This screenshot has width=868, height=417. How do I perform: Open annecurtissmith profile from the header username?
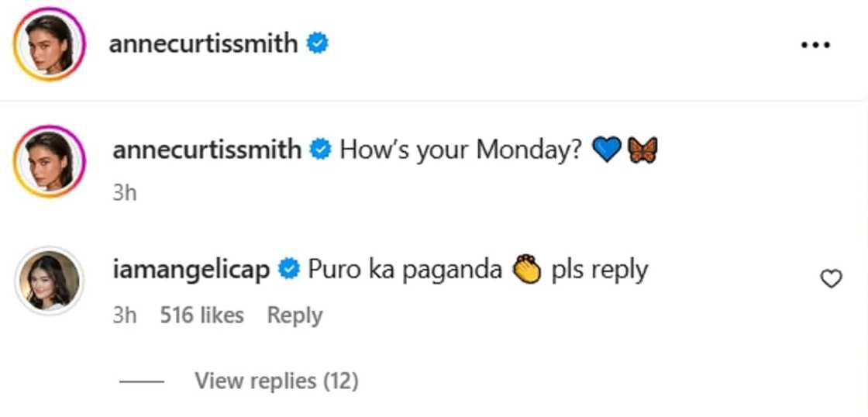tap(203, 43)
